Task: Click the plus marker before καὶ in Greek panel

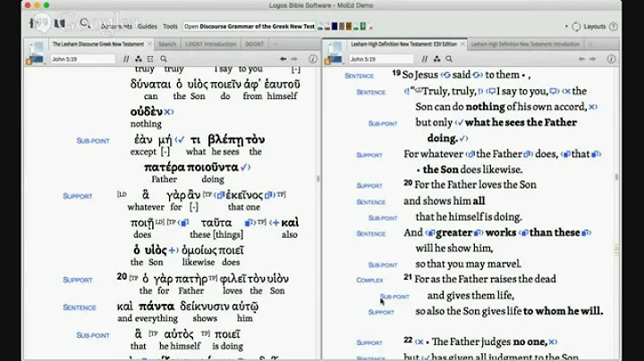Action: 275,222
